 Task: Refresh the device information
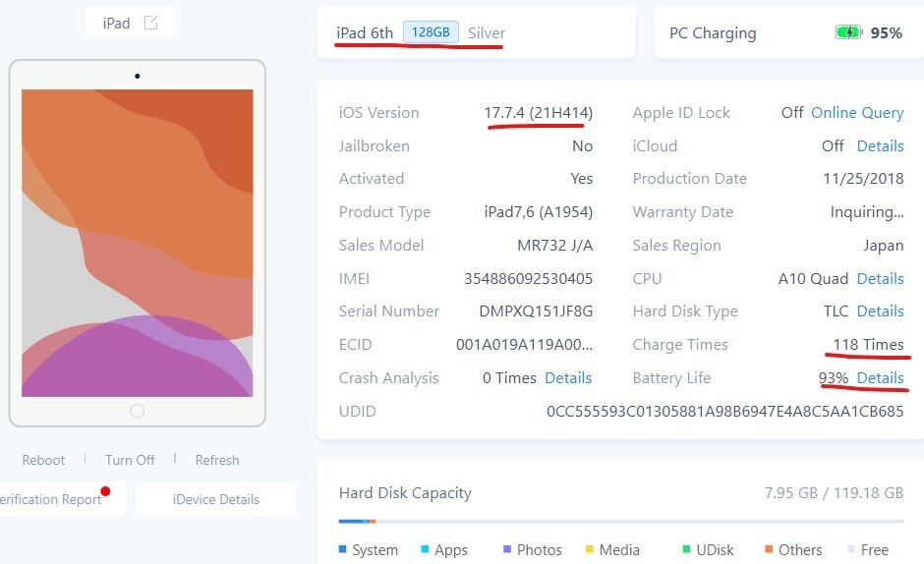tap(217, 460)
